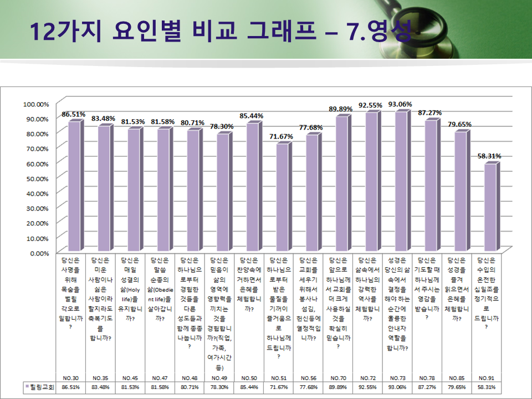Click the 0.00% label on the vertical axis
This screenshot has height=399, width=532.
tap(39, 253)
